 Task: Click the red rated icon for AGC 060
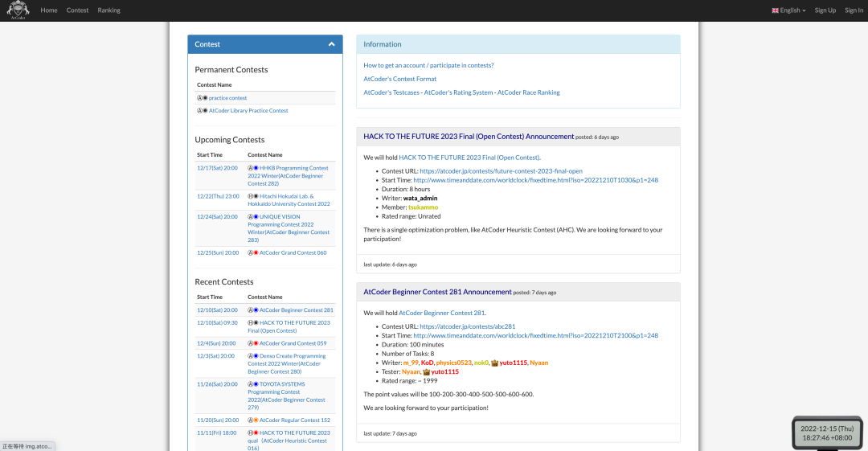(256, 252)
